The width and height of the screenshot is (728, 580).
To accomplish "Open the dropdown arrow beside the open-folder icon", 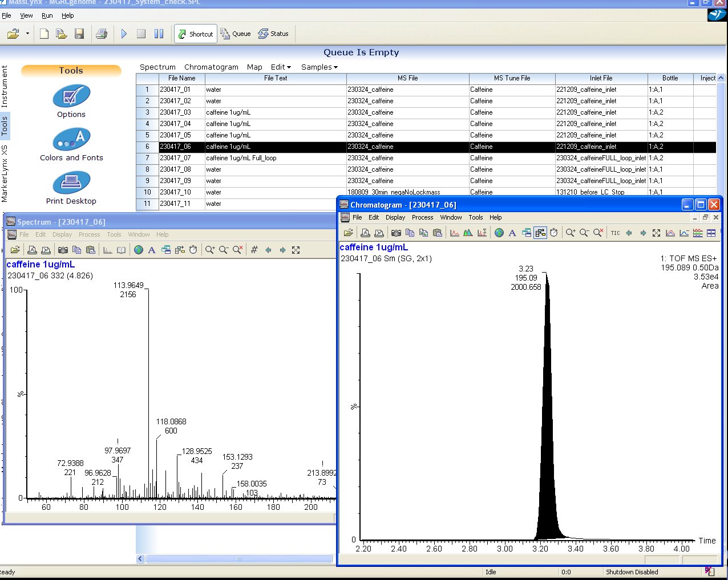I will click(27, 34).
